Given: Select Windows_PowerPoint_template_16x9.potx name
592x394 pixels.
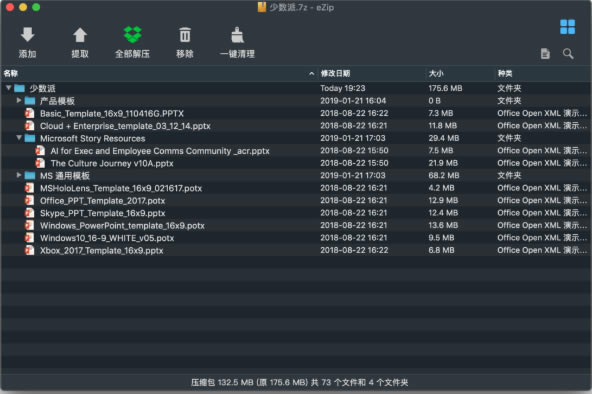Looking at the screenshot, I should point(122,225).
